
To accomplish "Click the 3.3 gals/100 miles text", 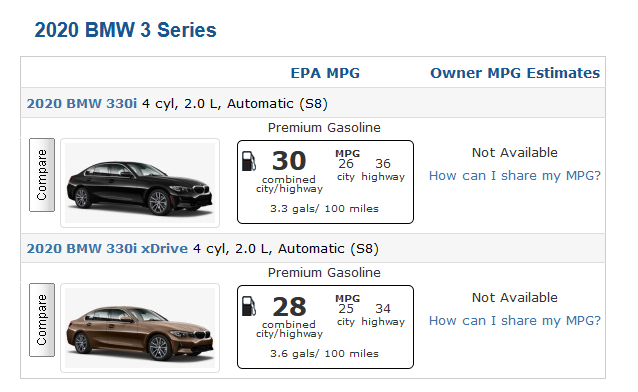I will point(324,208).
